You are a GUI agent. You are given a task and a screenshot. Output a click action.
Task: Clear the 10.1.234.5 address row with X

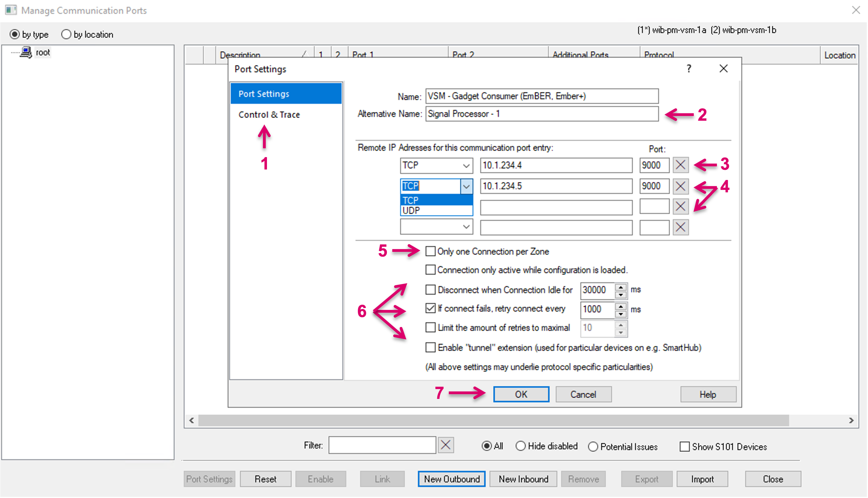coord(680,186)
